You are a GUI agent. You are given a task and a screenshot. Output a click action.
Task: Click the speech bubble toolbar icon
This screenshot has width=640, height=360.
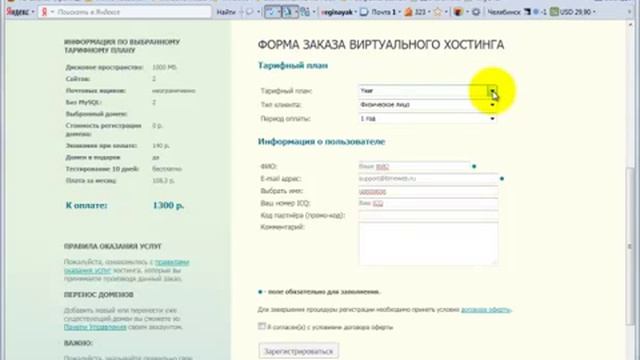pos(249,12)
